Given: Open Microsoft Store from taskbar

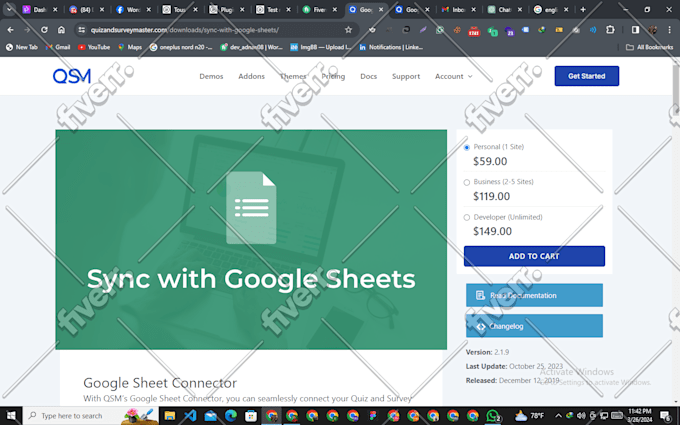Looking at the screenshot, I should pyautogui.click(x=251, y=415).
